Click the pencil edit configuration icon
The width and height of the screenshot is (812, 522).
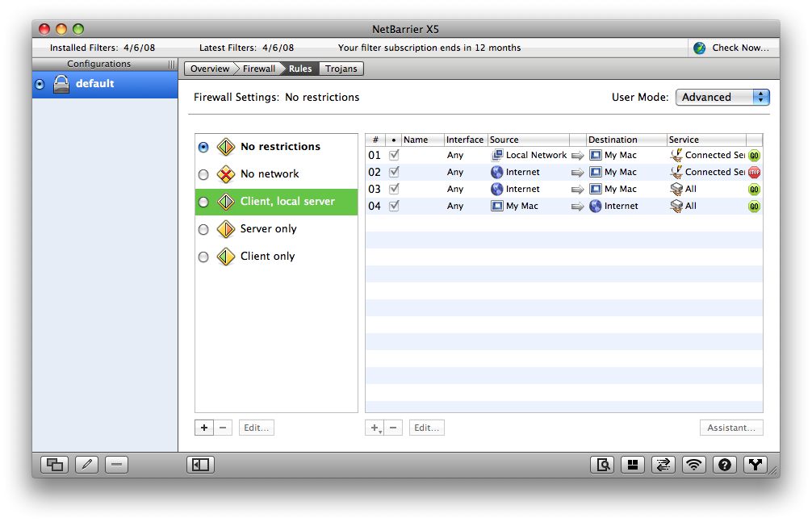tap(86, 465)
